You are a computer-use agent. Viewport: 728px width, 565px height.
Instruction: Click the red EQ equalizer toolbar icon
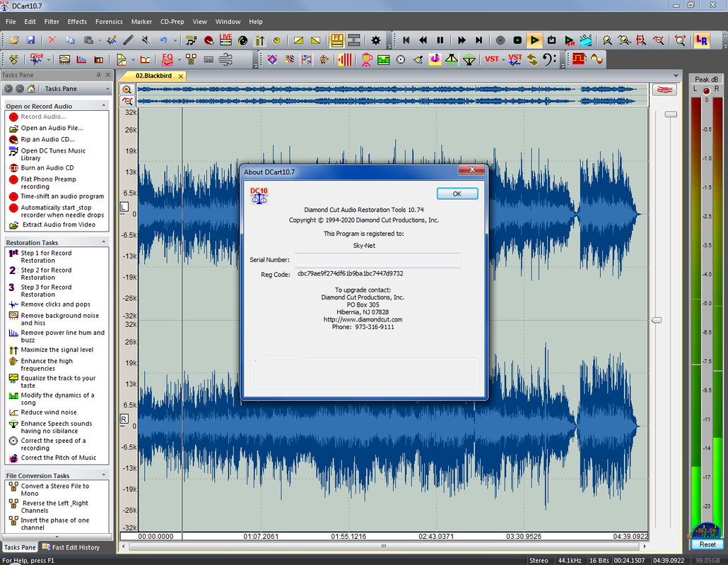click(167, 59)
